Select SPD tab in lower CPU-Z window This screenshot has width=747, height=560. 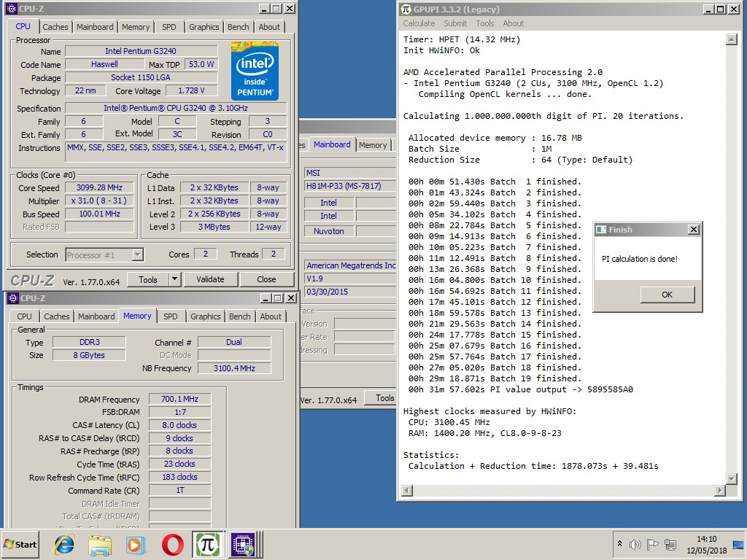171,316
